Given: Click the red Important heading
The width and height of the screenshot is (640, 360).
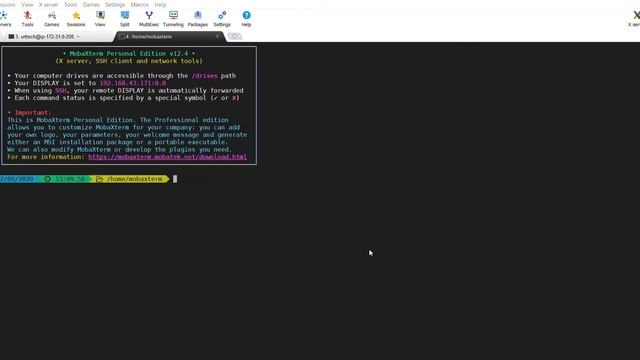Looking at the screenshot, I should click(33, 112).
